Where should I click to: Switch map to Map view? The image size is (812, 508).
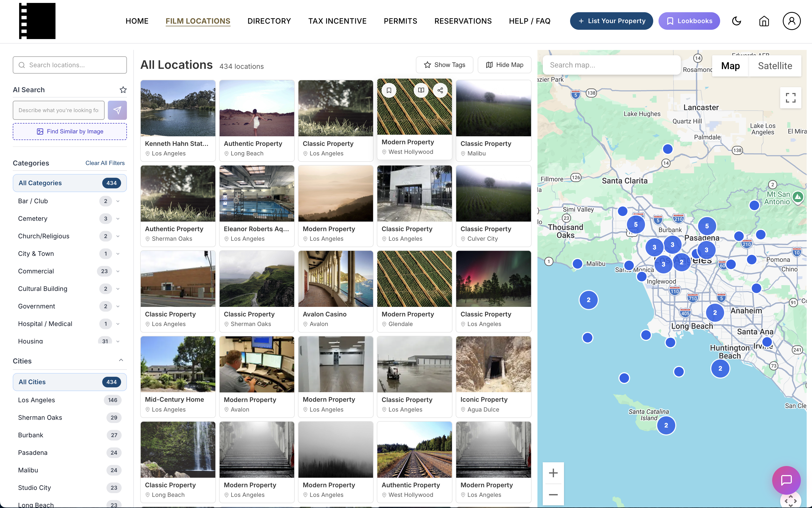[x=730, y=66]
